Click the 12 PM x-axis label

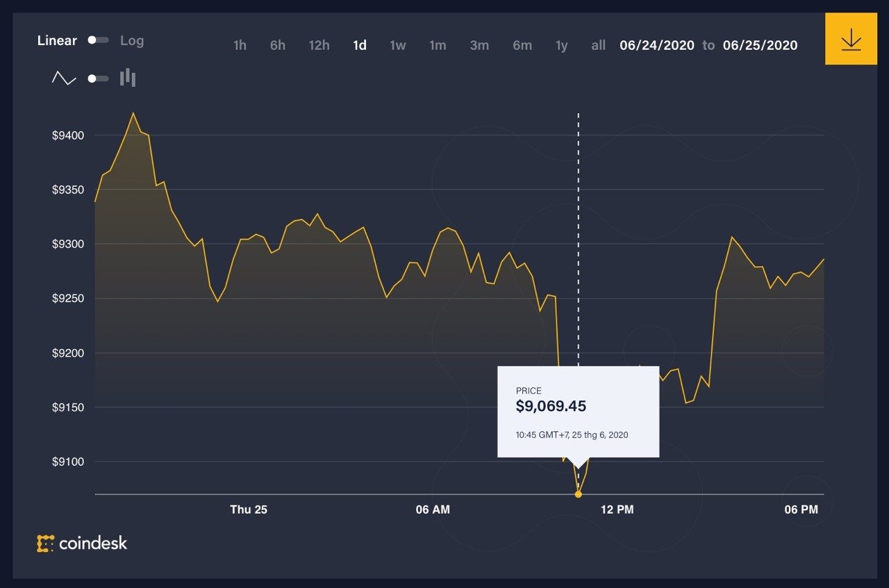(x=617, y=510)
